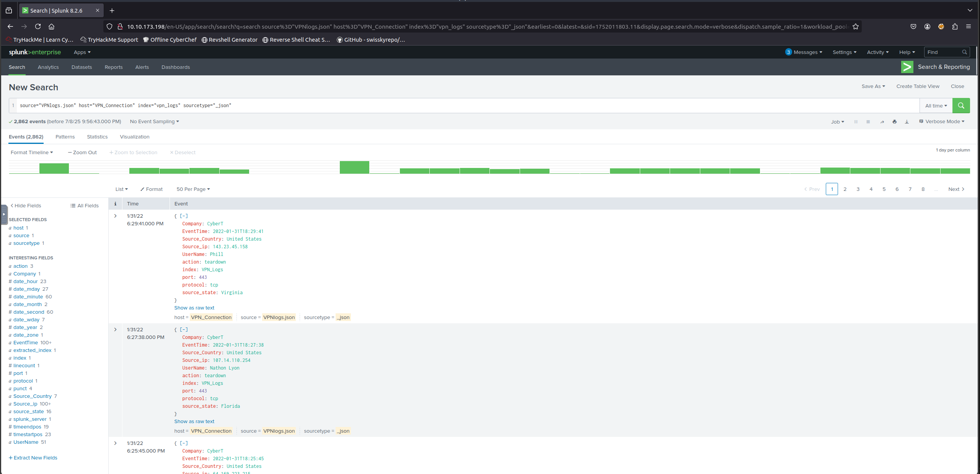The height and width of the screenshot is (474, 980).
Task: Go to results page 2
Action: click(x=845, y=189)
